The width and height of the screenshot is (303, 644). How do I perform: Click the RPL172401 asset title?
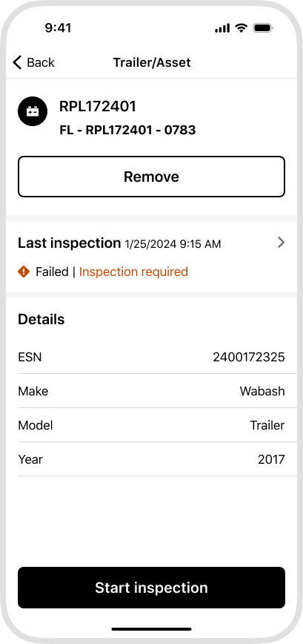[x=98, y=106]
